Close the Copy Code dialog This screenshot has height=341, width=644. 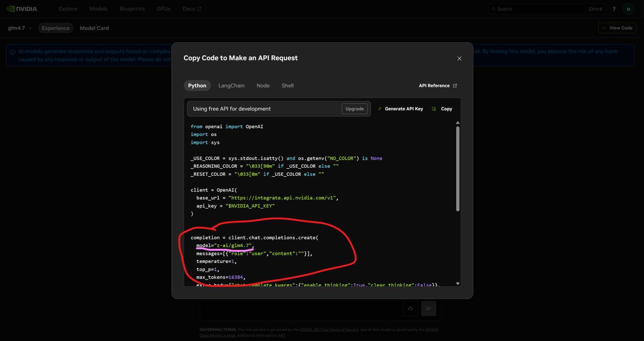pyautogui.click(x=459, y=58)
